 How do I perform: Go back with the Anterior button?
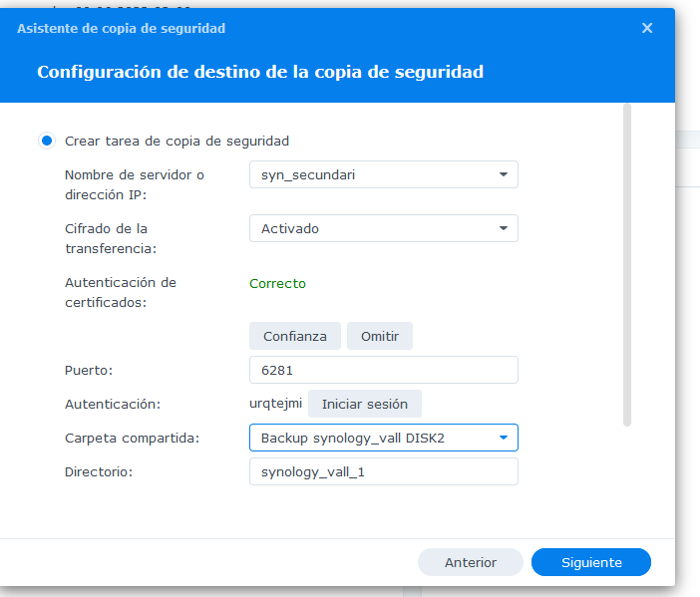[470, 562]
